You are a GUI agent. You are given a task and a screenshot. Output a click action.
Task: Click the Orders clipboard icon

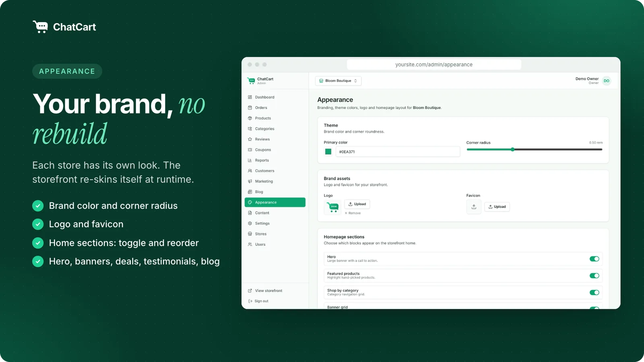(250, 108)
